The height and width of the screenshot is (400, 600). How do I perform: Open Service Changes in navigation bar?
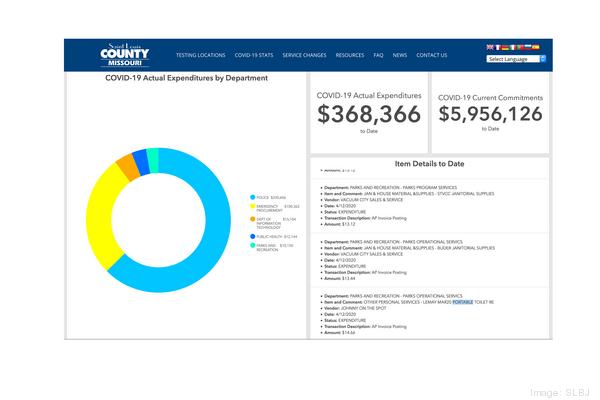304,55
